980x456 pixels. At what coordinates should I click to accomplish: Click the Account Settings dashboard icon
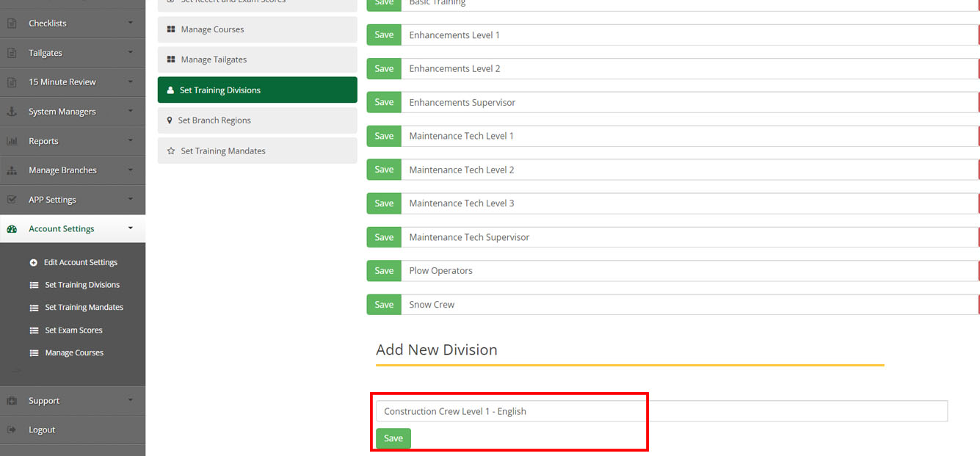tap(12, 229)
